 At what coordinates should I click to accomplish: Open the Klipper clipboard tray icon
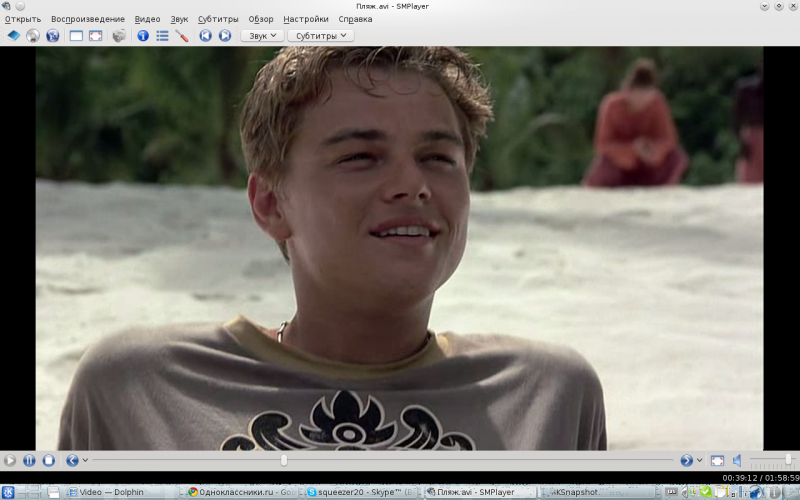pyautogui.click(x=721, y=492)
